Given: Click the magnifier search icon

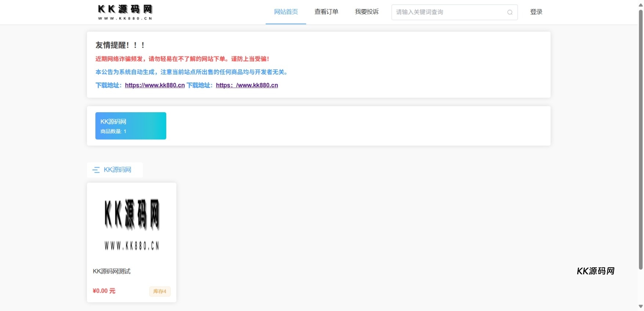Looking at the screenshot, I should tap(510, 12).
